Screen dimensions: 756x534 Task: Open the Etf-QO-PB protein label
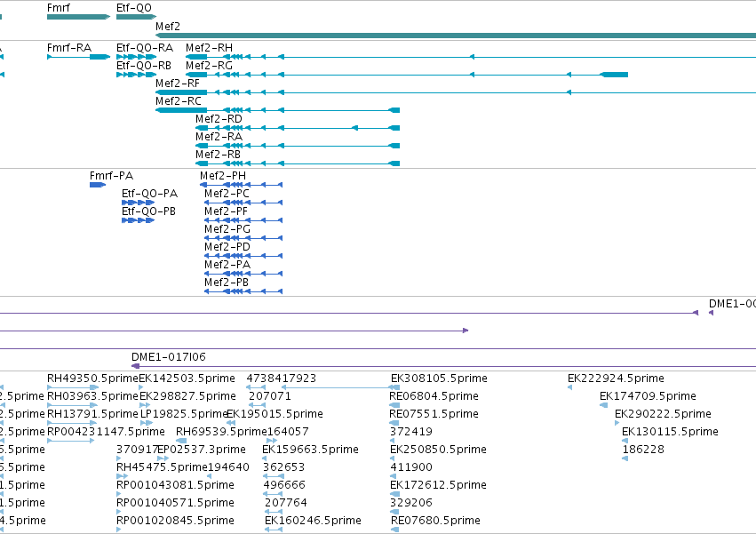[x=148, y=211]
